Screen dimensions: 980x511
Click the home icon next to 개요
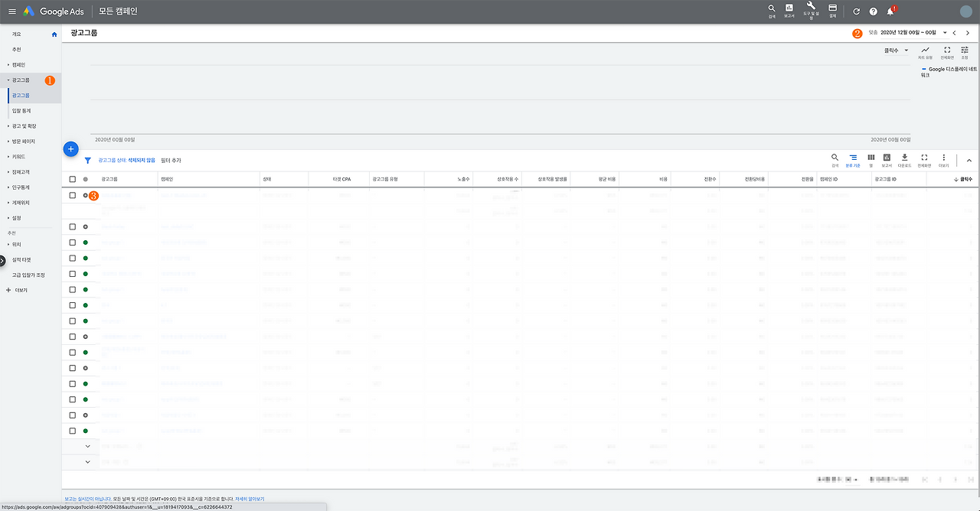tap(54, 34)
